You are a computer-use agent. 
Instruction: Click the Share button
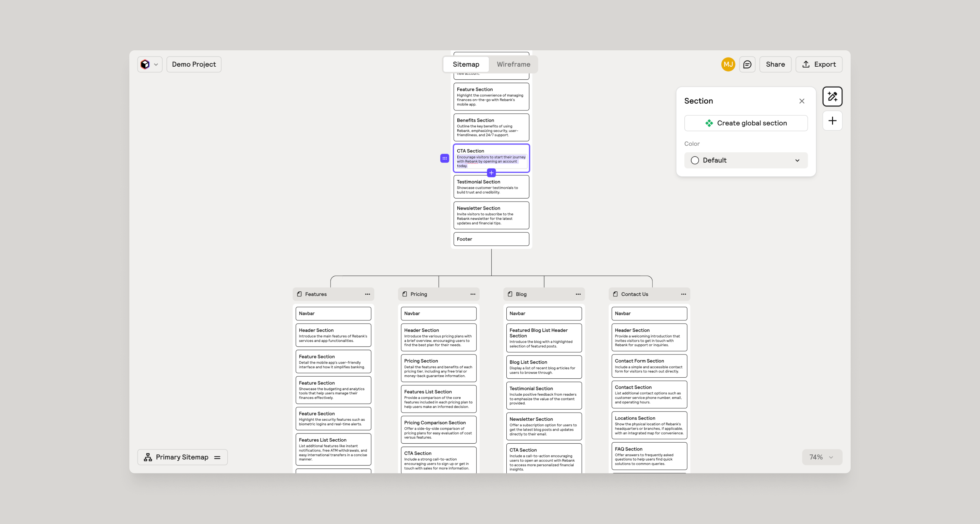click(x=775, y=64)
